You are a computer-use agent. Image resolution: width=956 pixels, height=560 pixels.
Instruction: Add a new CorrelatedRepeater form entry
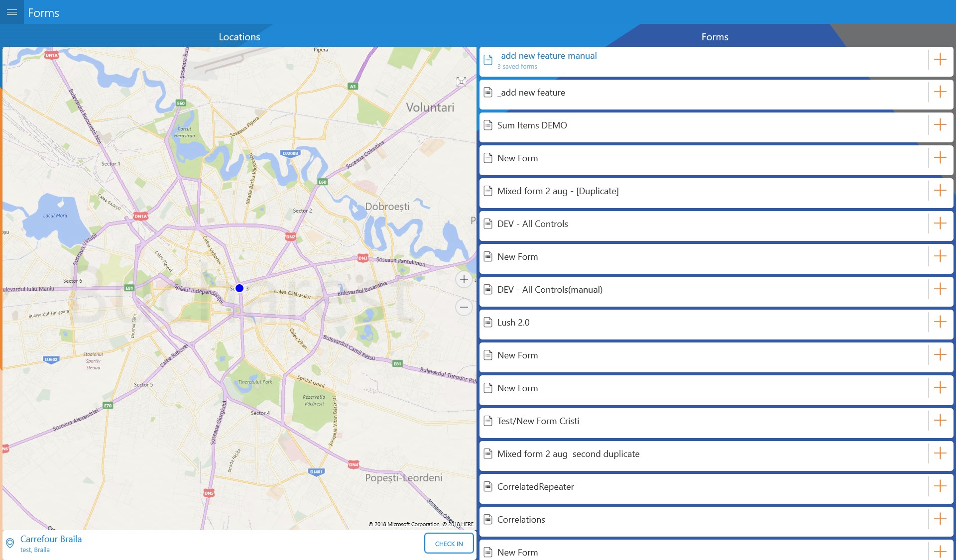click(x=940, y=486)
